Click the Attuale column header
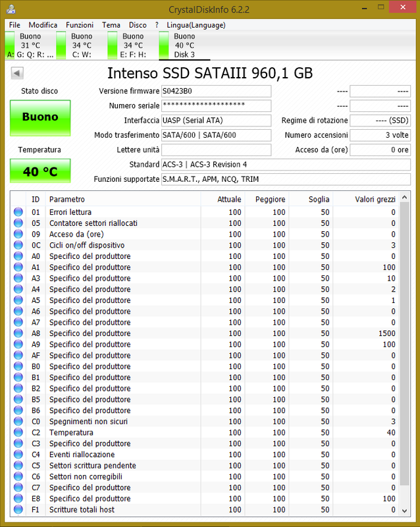Image resolution: width=420 pixels, height=527 pixels. pyautogui.click(x=223, y=200)
